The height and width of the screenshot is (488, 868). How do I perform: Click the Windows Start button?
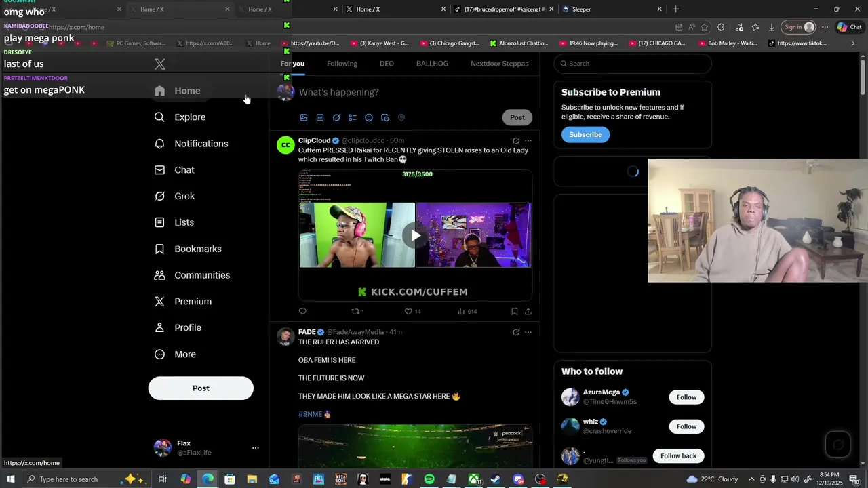11,479
